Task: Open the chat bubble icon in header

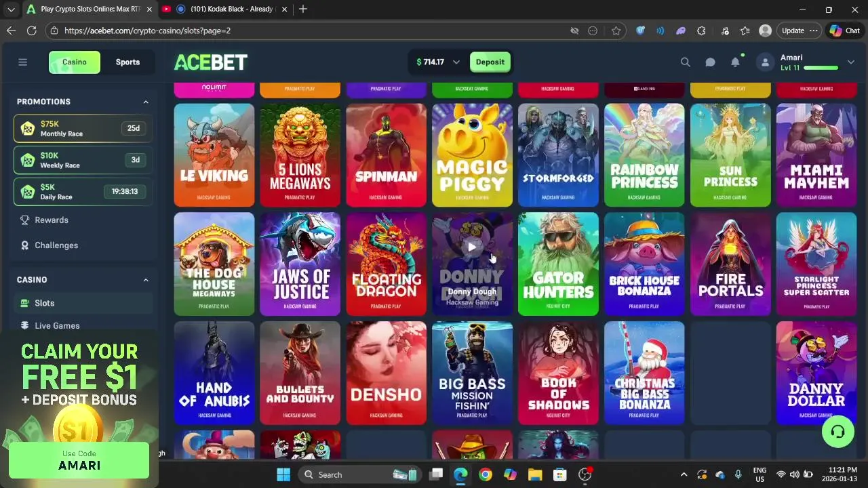Action: 710,62
